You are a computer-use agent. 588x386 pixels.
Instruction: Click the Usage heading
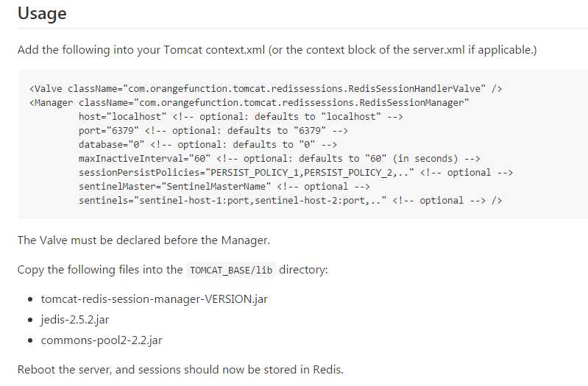pos(42,13)
